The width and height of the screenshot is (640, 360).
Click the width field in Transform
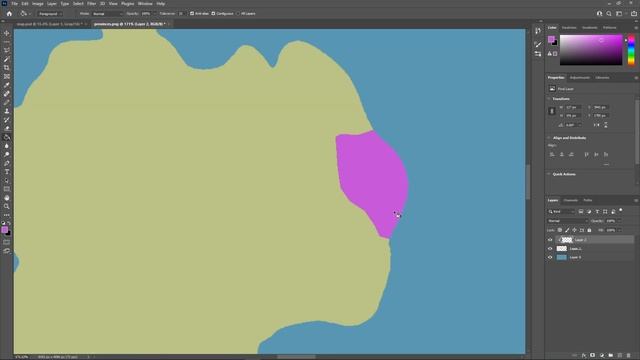click(573, 107)
